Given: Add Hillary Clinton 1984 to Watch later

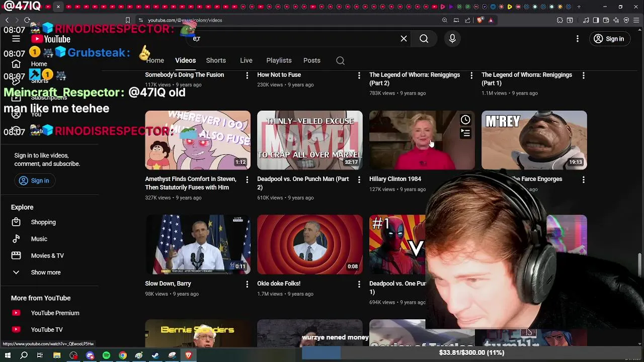Looking at the screenshot, I should coord(465,120).
